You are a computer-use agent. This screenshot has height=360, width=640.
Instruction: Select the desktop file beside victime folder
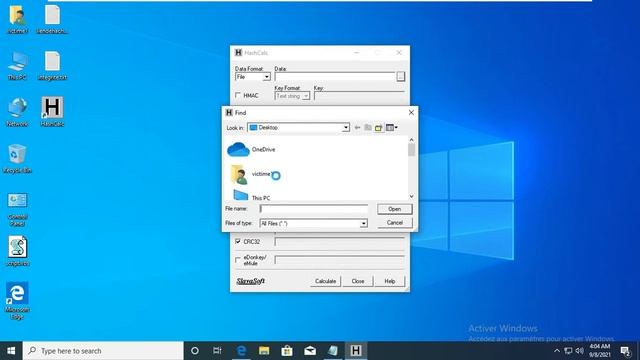coord(52,19)
